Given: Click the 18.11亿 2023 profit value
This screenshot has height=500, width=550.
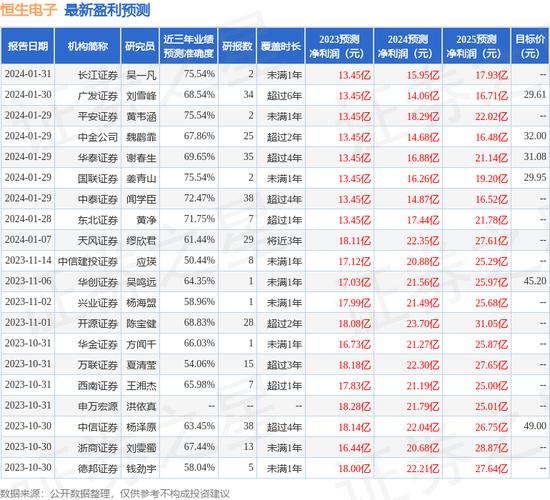Looking at the screenshot, I should 354,240.
